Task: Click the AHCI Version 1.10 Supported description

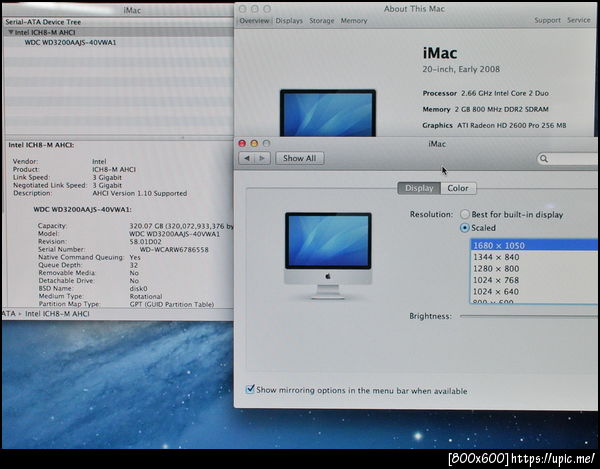Action: click(x=140, y=193)
